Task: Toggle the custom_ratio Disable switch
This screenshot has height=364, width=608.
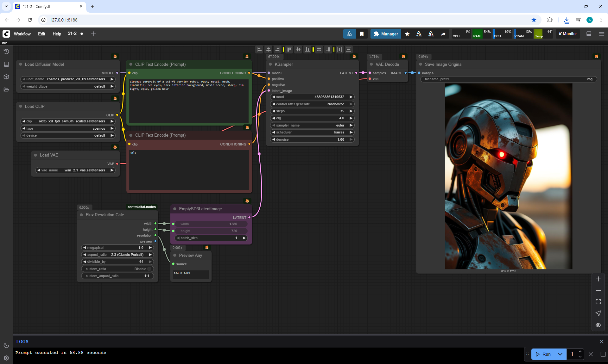Action: coord(149,269)
